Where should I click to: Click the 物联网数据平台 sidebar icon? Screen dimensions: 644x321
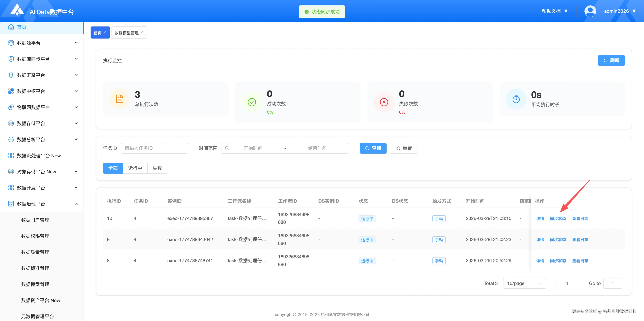tap(11, 107)
